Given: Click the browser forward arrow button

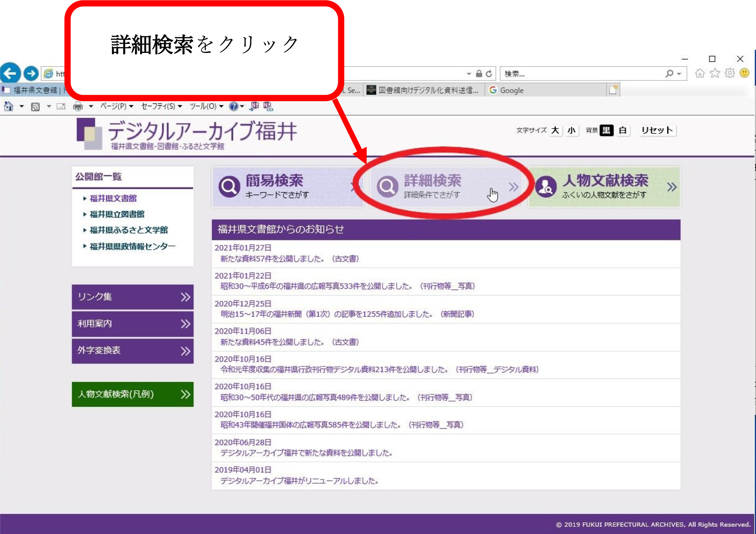Looking at the screenshot, I should pos(31,73).
